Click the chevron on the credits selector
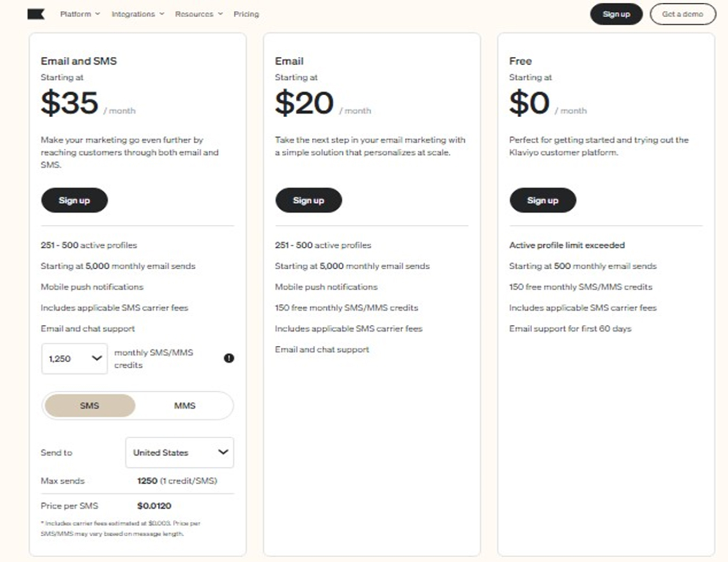The image size is (728, 562). click(x=96, y=359)
